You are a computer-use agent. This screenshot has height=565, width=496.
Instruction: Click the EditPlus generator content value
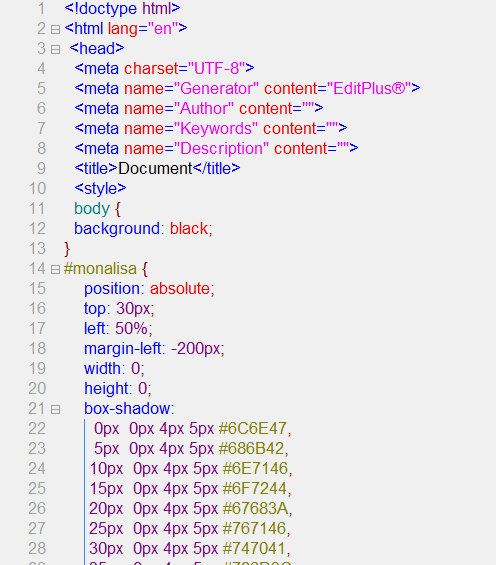tap(369, 88)
